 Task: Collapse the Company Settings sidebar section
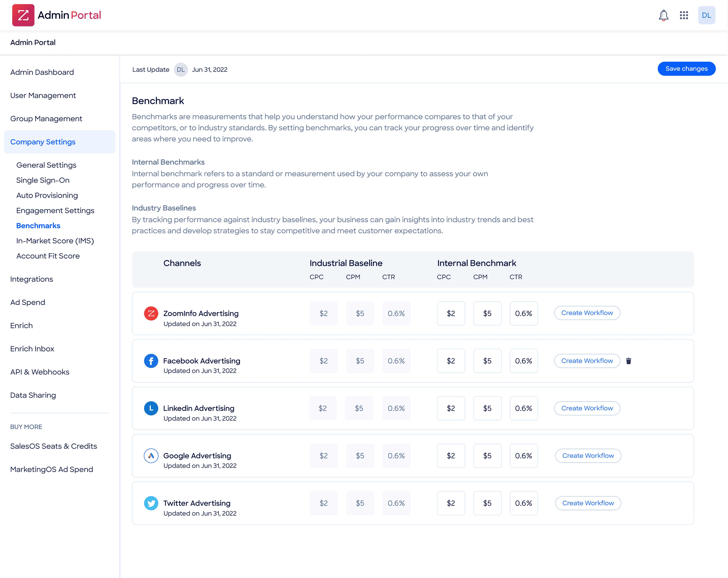pyautogui.click(x=59, y=142)
